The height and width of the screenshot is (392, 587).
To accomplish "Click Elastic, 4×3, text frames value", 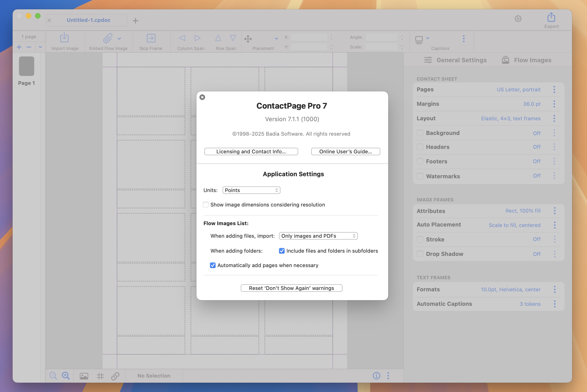I will coord(511,118).
